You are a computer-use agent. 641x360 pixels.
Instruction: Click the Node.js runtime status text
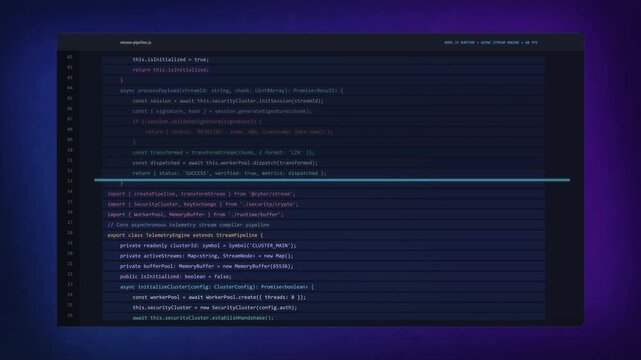491,42
